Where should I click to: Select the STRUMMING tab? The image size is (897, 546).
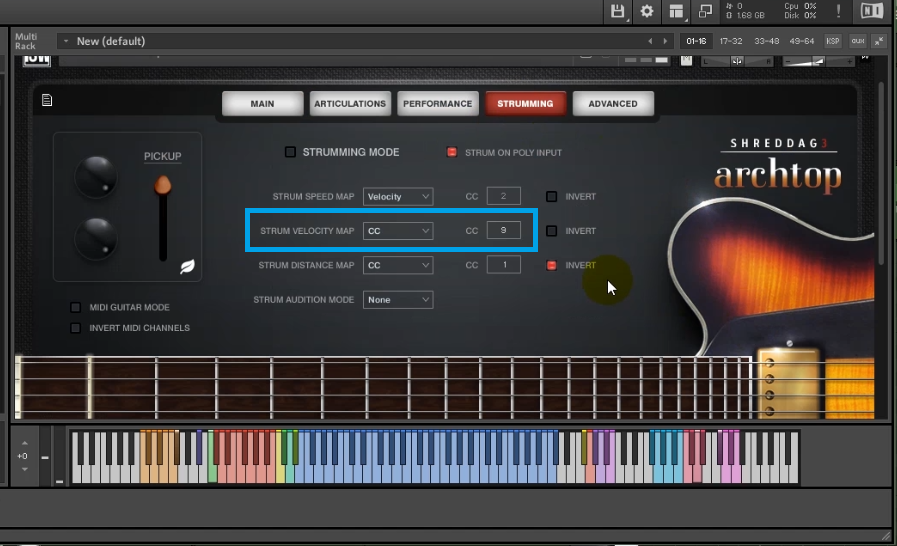pyautogui.click(x=525, y=104)
